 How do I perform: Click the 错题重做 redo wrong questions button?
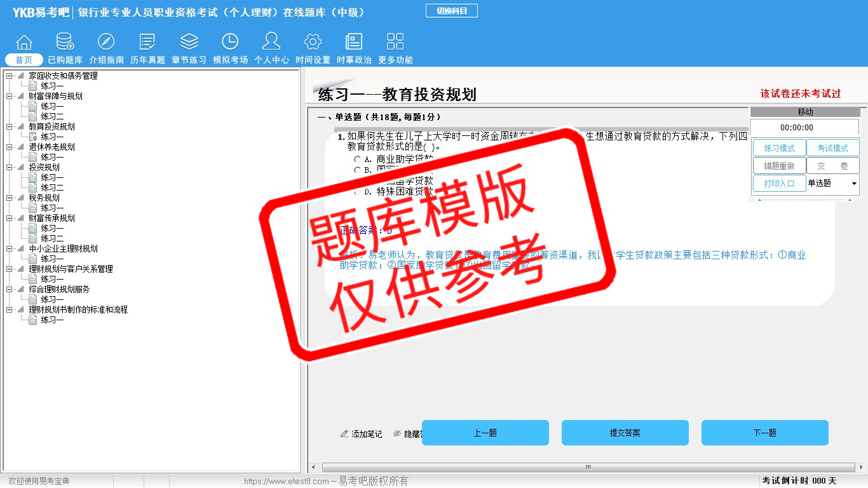coord(780,166)
